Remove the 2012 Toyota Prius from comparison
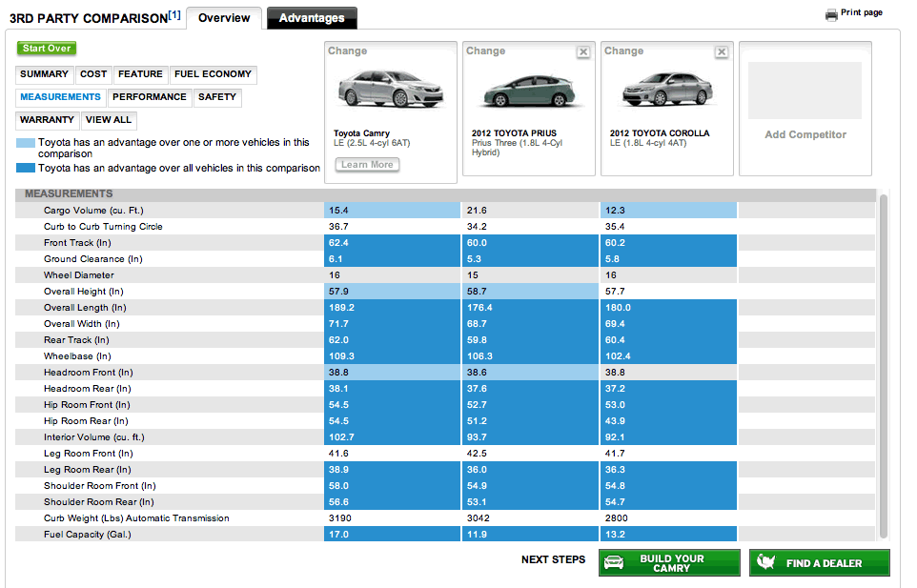This screenshot has width=917, height=588. (x=583, y=52)
